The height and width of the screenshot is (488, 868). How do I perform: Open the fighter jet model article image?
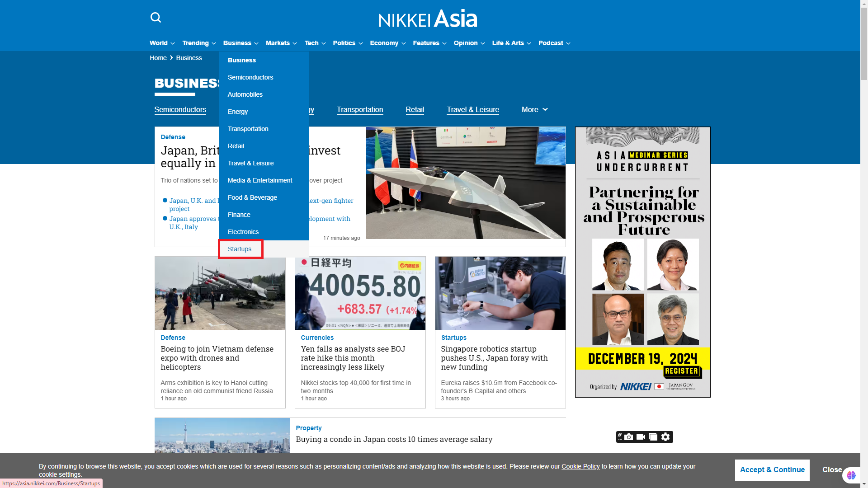pyautogui.click(x=466, y=183)
